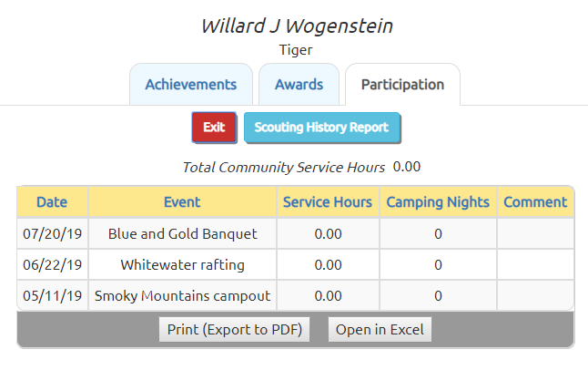Image resolution: width=588 pixels, height=370 pixels.
Task: Select the Smoky Mountains campout row
Action: coord(296,295)
